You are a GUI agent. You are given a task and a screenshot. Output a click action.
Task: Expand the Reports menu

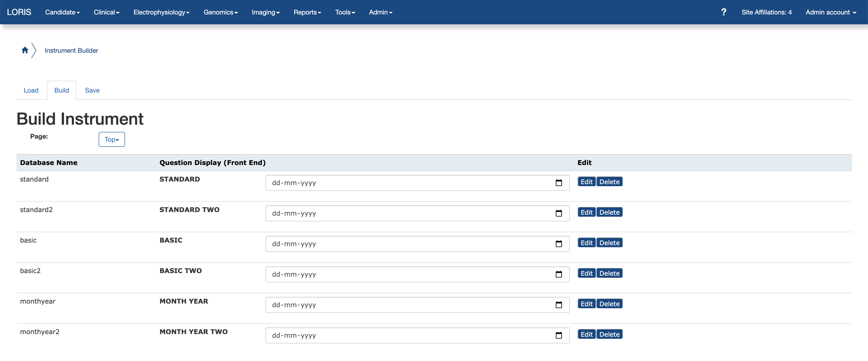[307, 12]
